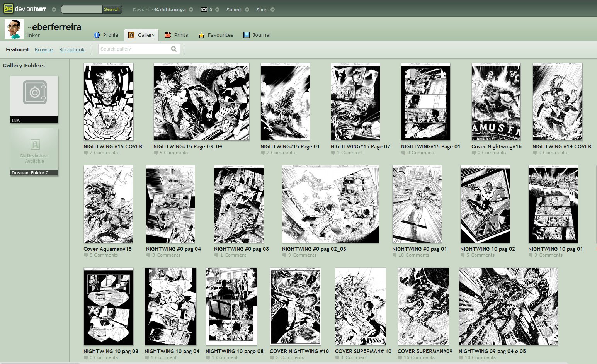Viewport: 597px width, 364px height.
Task: Expand the Shop dropdown arrow
Action: pyautogui.click(x=272, y=10)
